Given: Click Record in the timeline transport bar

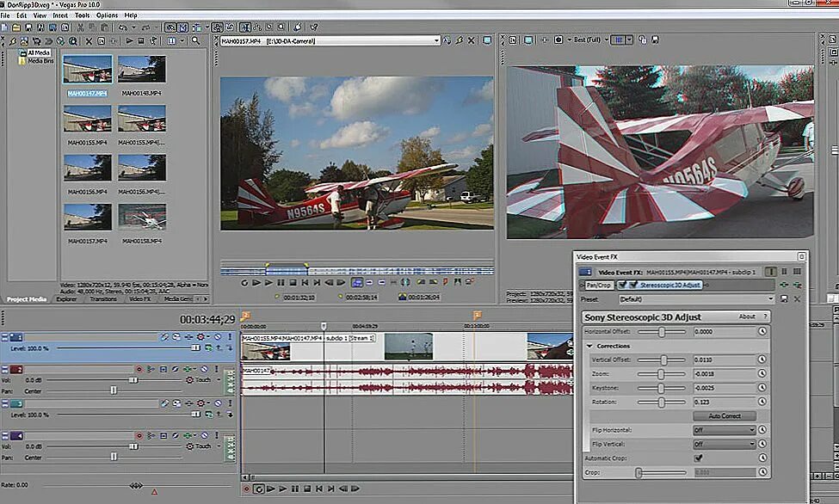Looking at the screenshot, I should pyautogui.click(x=247, y=489).
